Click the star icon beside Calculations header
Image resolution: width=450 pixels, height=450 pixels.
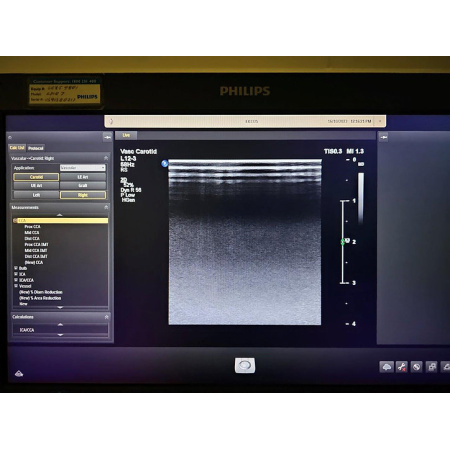pos(106,317)
